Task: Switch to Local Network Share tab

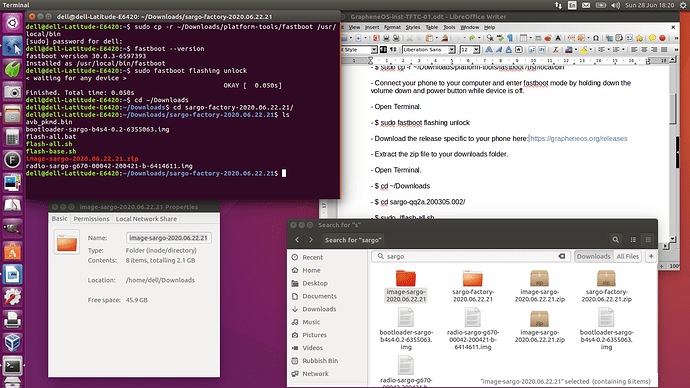Action: [x=146, y=219]
